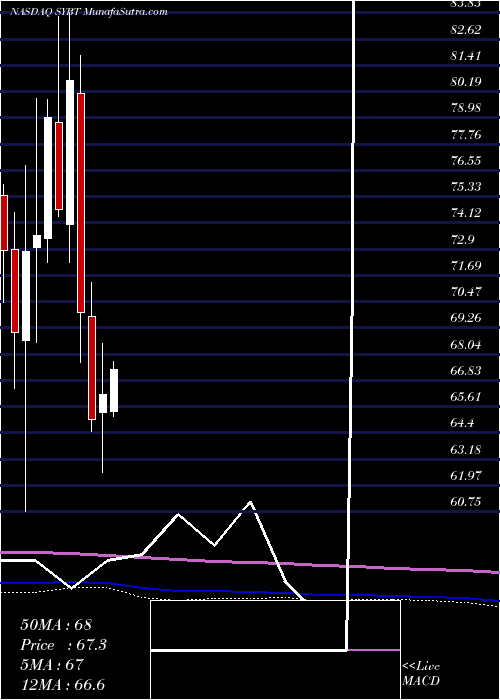The image size is (500, 700).
Task: Click the 60.75 price axis label
Action: [466, 502]
